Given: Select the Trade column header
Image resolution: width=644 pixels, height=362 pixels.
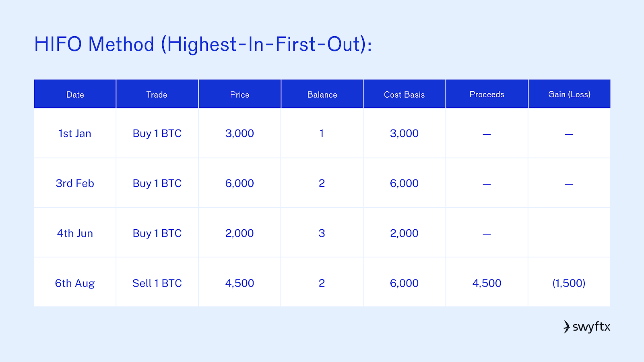Looking at the screenshot, I should pos(157,95).
